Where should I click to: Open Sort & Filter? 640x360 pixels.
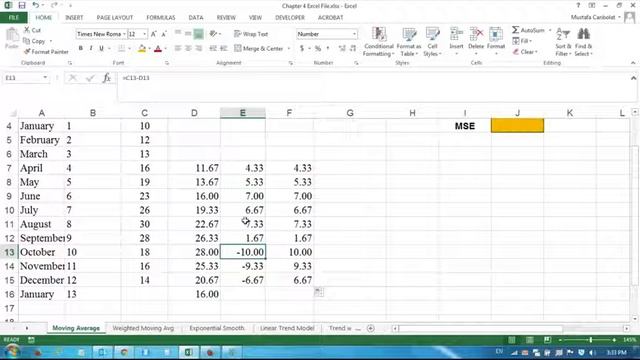(x=563, y=41)
